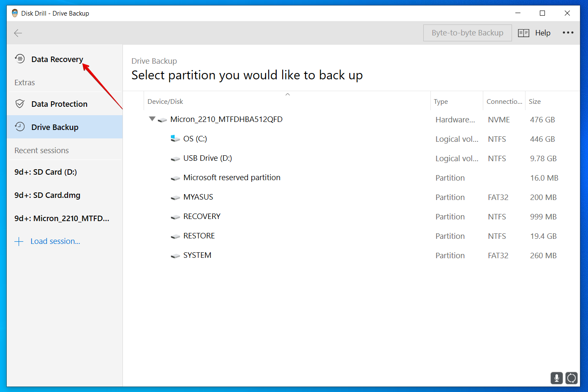Viewport: 588px width, 392px height.
Task: Collapse the Micron_2210_MTFDHBA512QFD disk tree
Action: click(152, 119)
